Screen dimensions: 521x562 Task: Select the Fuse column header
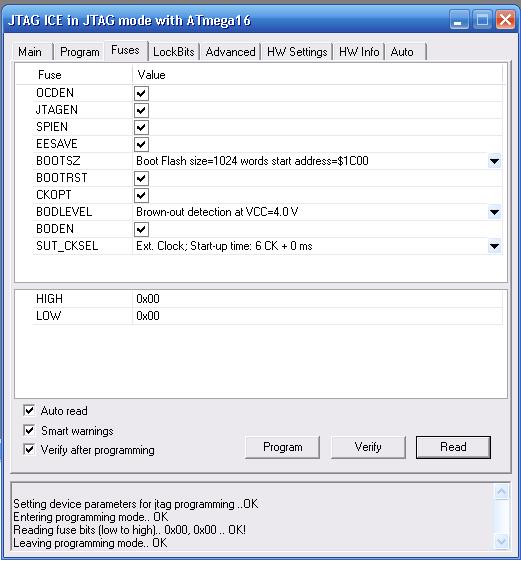point(50,75)
